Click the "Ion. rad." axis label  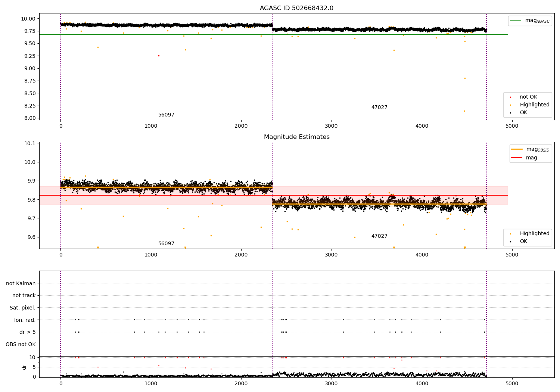pyautogui.click(x=25, y=320)
